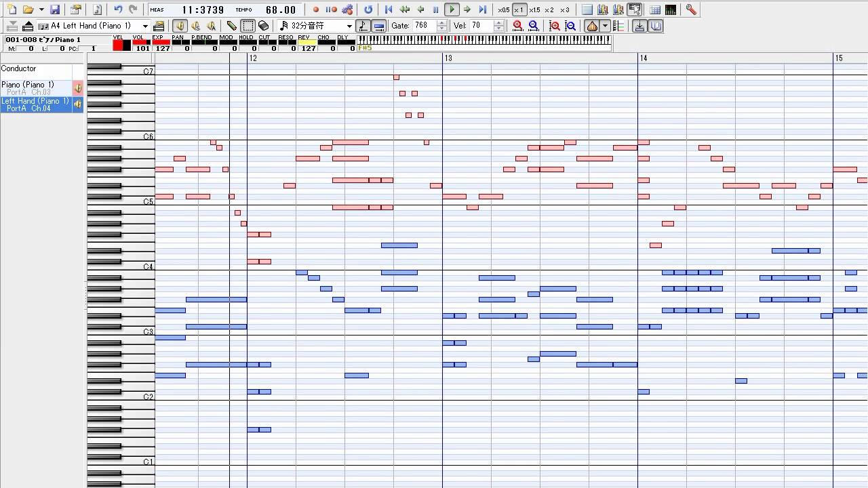Screen dimensions: 868x488
Task: Click the undo arrow icon
Action: pos(118,9)
